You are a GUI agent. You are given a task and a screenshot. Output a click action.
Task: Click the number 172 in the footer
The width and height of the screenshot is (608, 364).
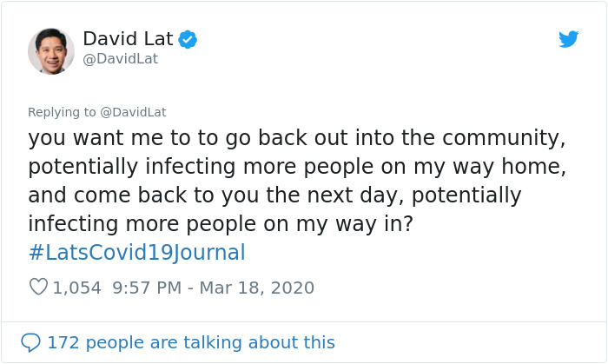coord(62,342)
